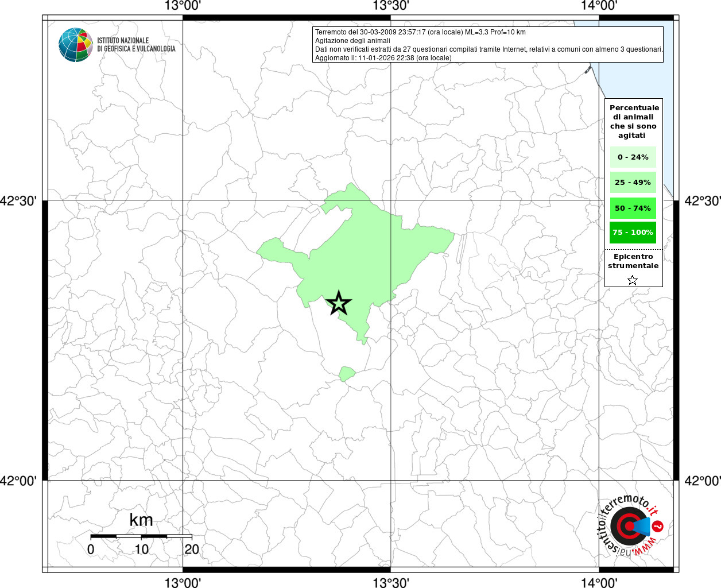This screenshot has height=588, width=721.
Task: Click the Epicentro strumentale legend label
Action: pos(633,261)
